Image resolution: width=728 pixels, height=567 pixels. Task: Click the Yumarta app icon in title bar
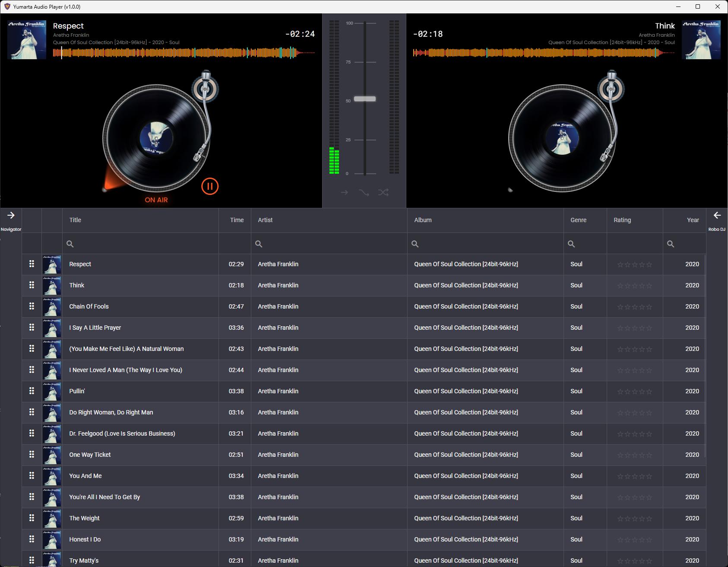pos(7,6)
